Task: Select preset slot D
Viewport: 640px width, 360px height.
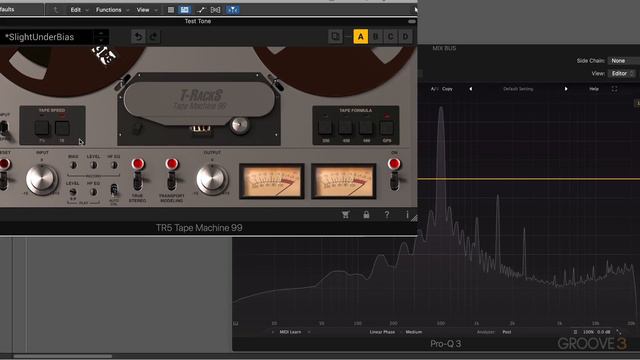Action: point(406,37)
